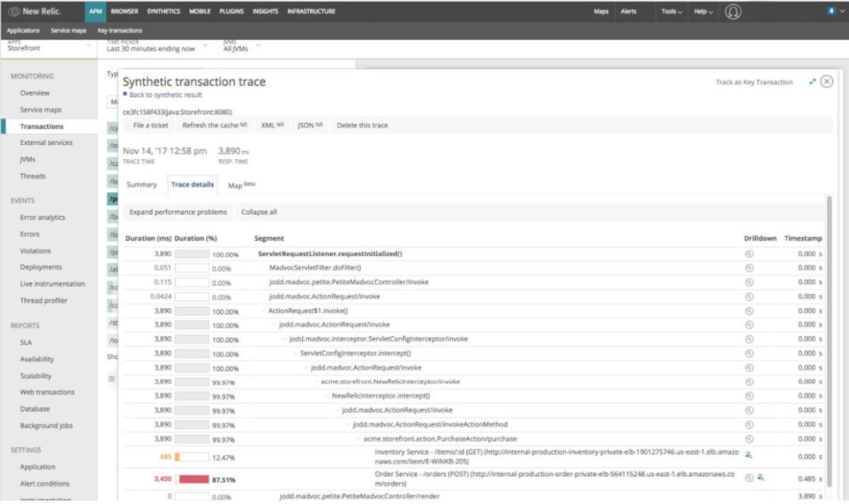Collapse the NewRelicInterceptor.intercept() segment
The width and height of the screenshot is (849, 504).
coord(327,396)
